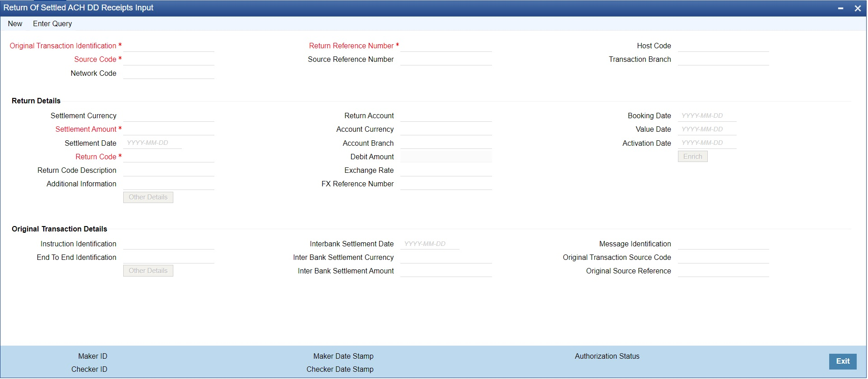Focus Original Transaction Source Code field
The height and width of the screenshot is (379, 868).
point(724,258)
